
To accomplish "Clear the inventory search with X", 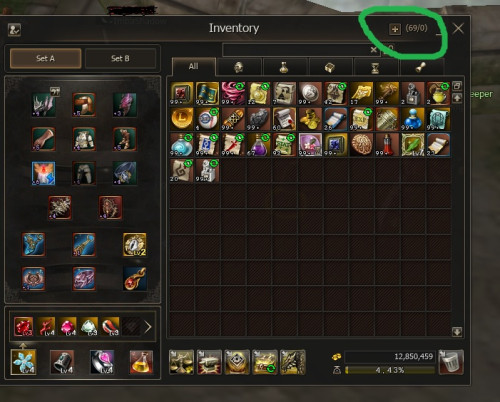I will 374,50.
